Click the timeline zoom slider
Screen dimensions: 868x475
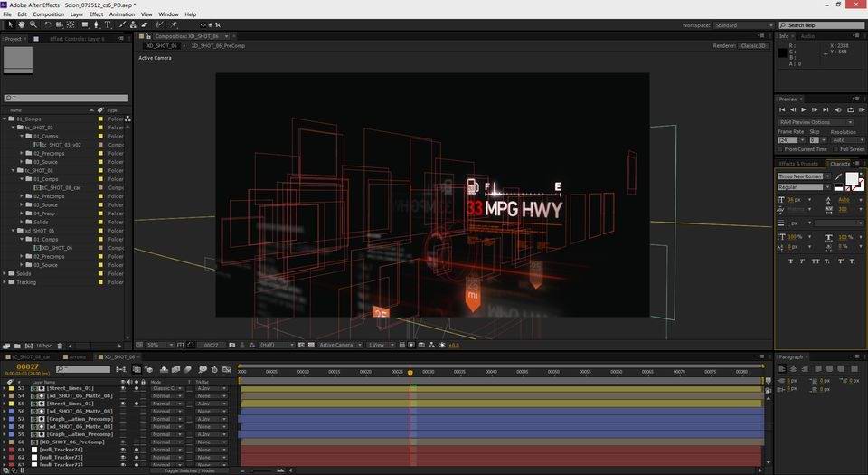[x=263, y=470]
